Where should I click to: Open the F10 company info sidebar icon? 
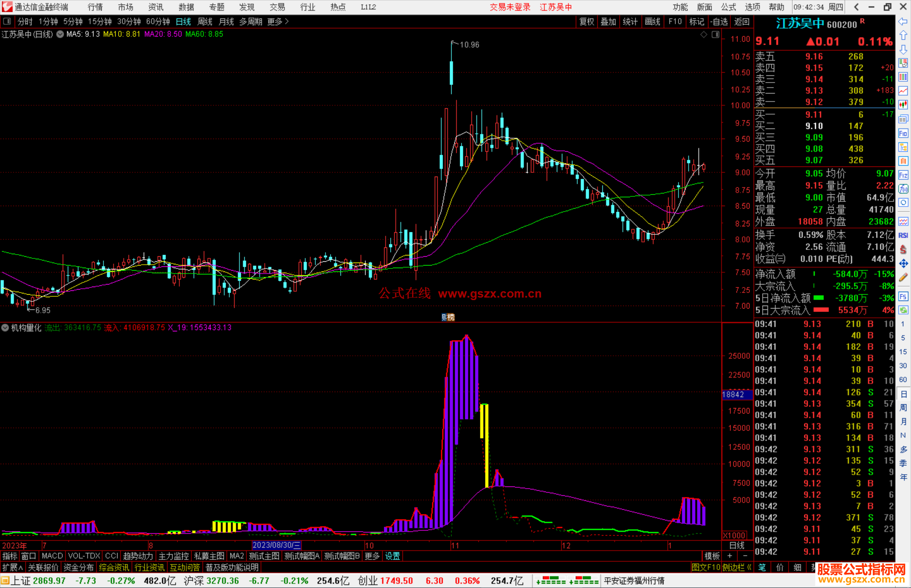903,134
